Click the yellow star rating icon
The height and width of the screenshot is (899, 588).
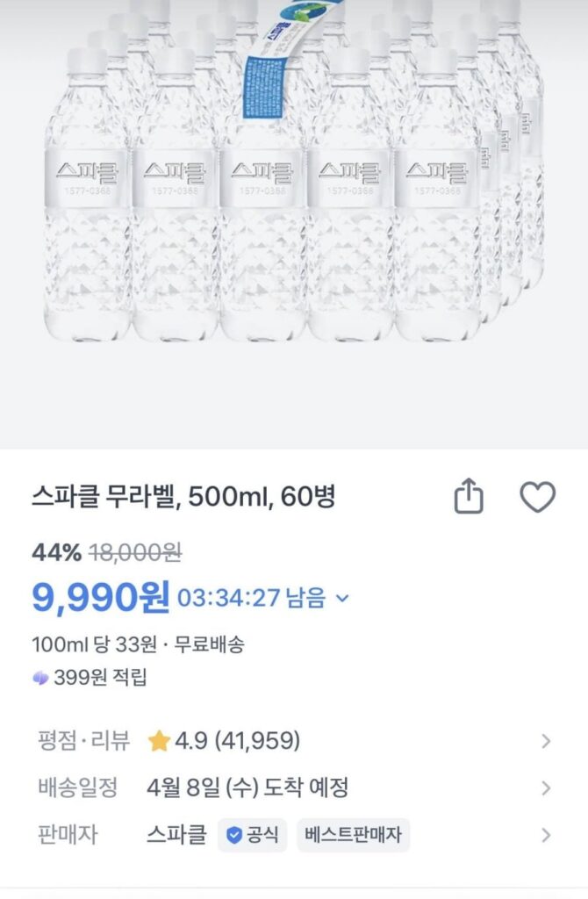tap(158, 742)
